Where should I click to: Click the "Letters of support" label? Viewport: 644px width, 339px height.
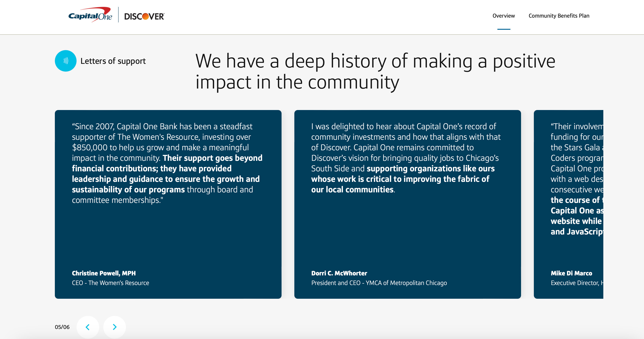(x=113, y=61)
